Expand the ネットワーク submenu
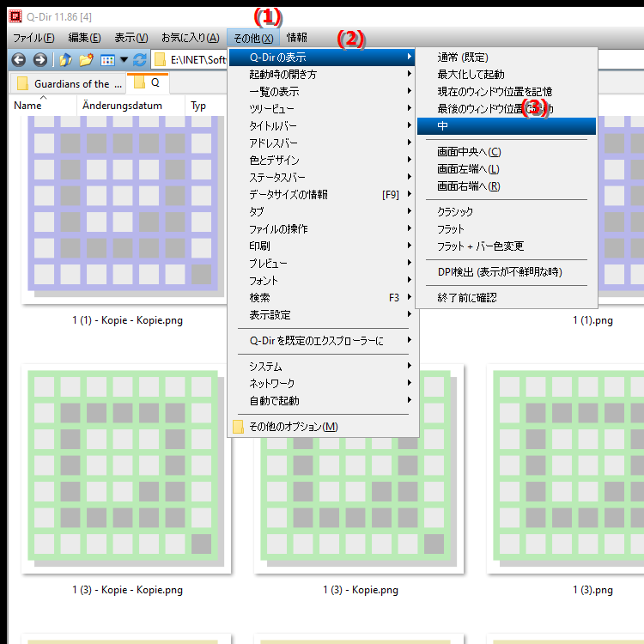The width and height of the screenshot is (644, 644). [x=322, y=384]
